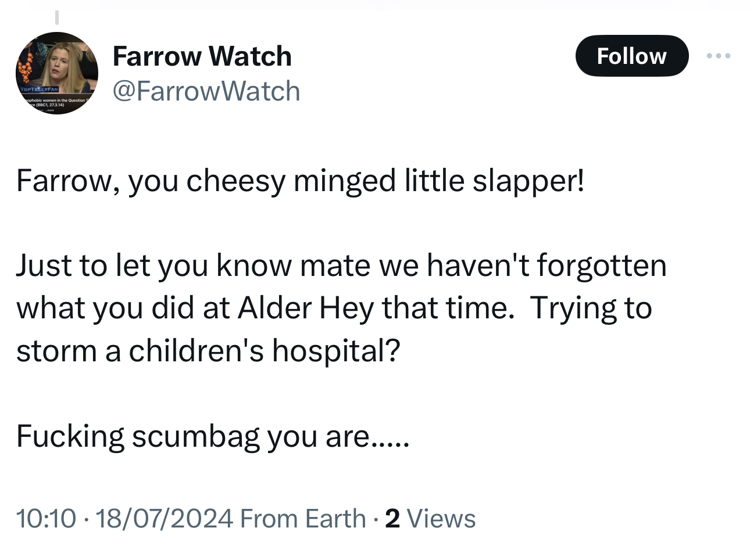This screenshot has width=750, height=560.
Task: Click the thread connector line above the avatar
Action: click(x=57, y=17)
